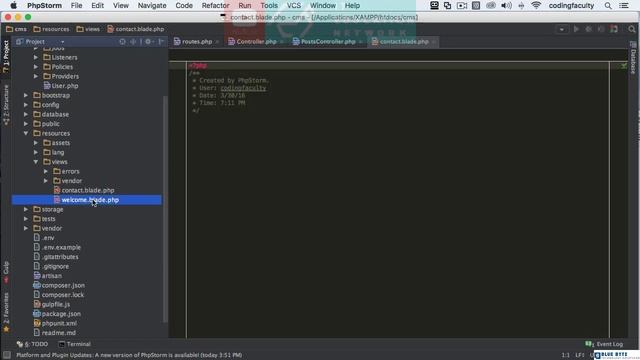Expand the storage folder

point(26,209)
